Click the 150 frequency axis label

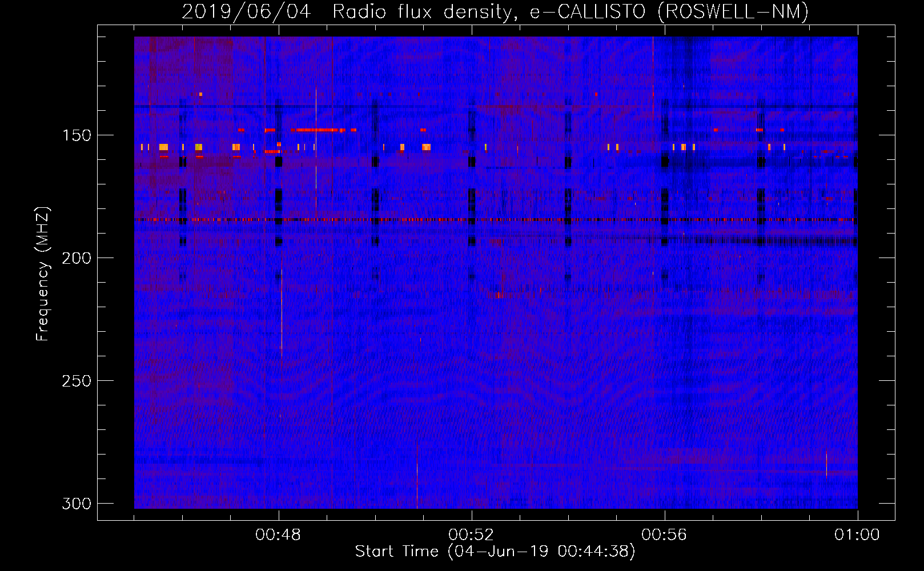[x=77, y=135]
